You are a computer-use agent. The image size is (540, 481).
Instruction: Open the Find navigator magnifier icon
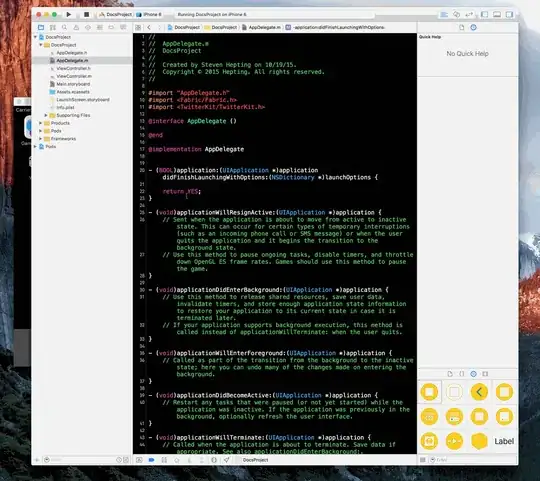coord(64,27)
